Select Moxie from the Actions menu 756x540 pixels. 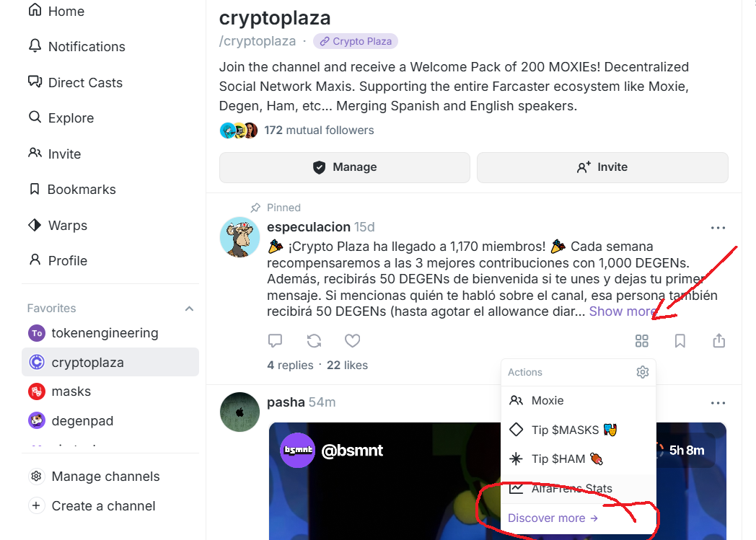pos(548,401)
